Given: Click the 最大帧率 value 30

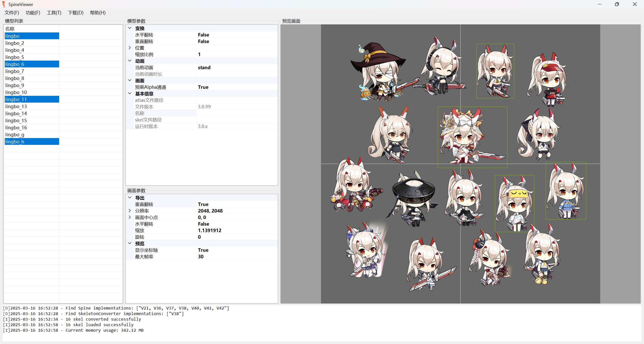Looking at the screenshot, I should coord(201,256).
